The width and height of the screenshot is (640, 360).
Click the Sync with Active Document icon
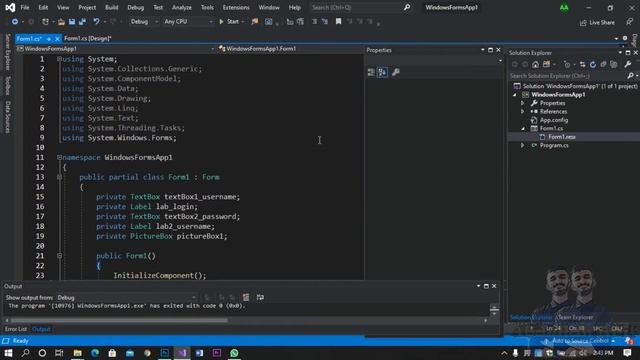[582, 64]
